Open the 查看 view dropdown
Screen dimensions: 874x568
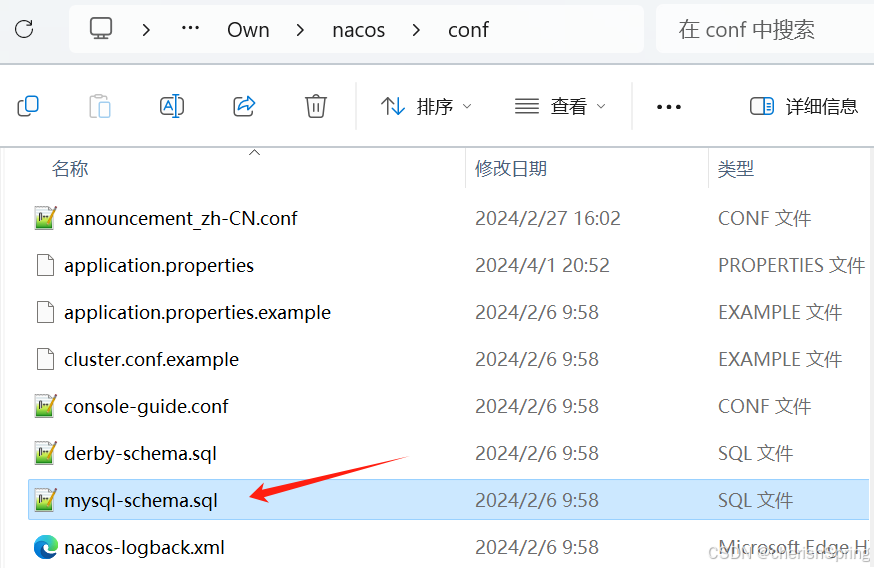pos(560,106)
